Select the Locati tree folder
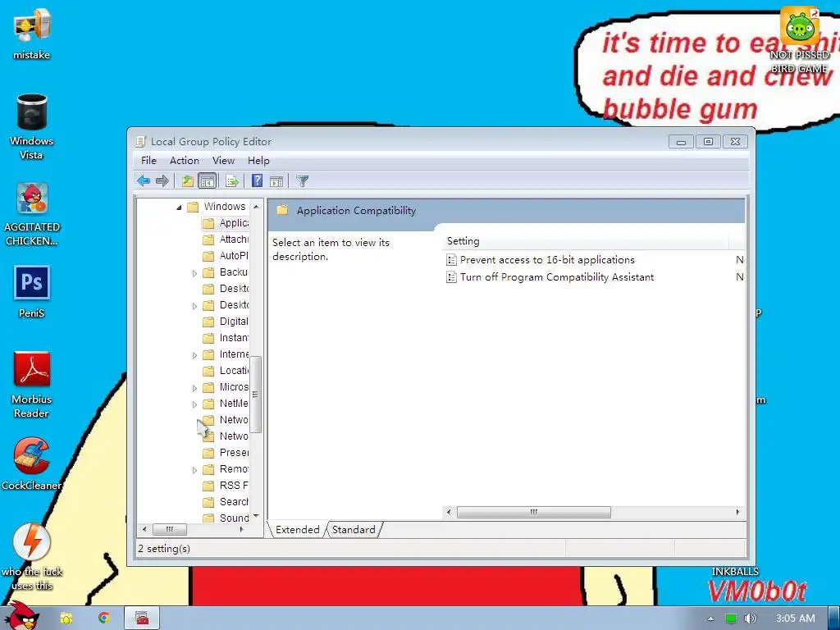The height and width of the screenshot is (630, 840). 226,371
